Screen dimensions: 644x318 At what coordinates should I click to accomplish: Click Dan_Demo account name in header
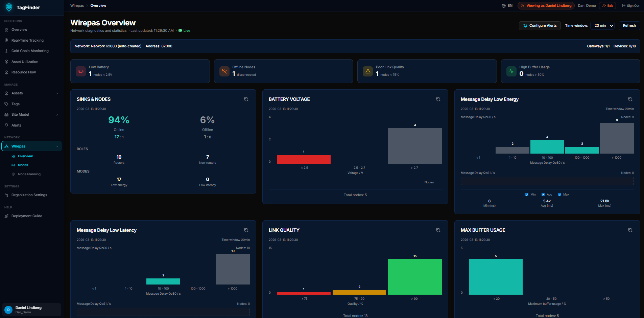pos(587,6)
